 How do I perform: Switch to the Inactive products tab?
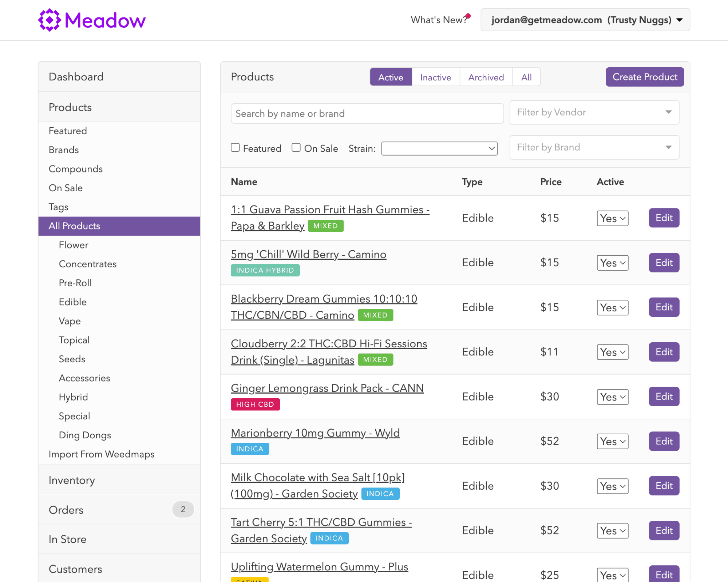pos(435,77)
